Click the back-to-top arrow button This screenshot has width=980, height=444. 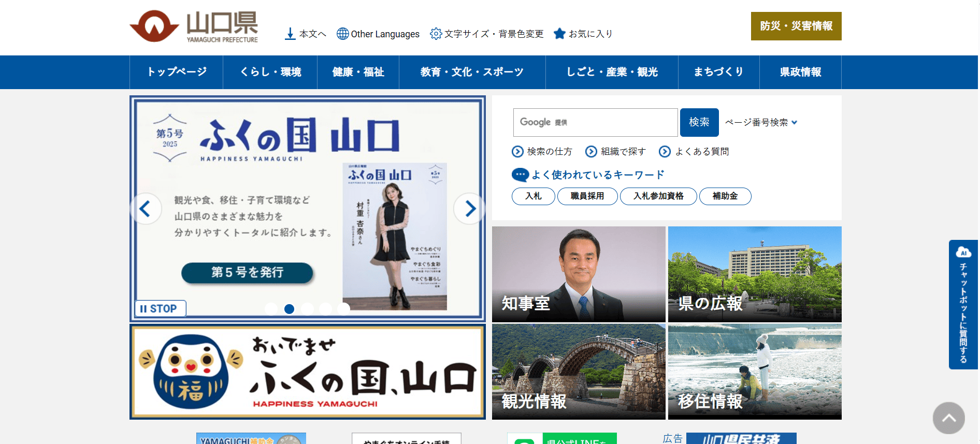(949, 418)
